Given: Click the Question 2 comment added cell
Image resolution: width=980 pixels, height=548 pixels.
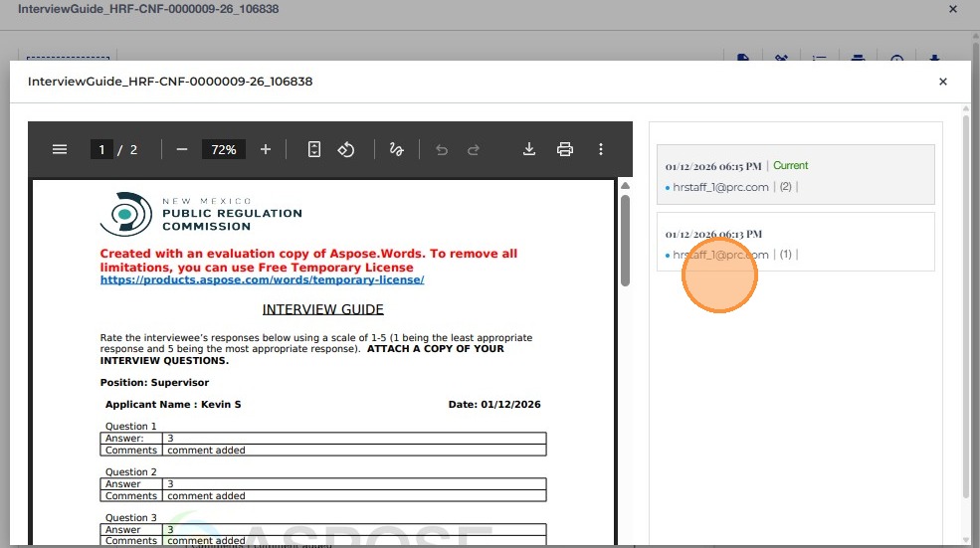Looking at the screenshot, I should tap(354, 495).
